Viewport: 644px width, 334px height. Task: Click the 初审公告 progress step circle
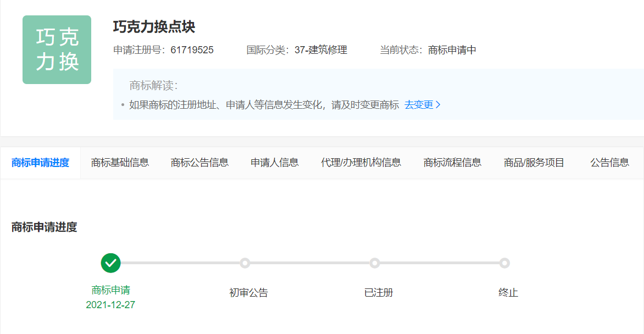pyautogui.click(x=245, y=263)
